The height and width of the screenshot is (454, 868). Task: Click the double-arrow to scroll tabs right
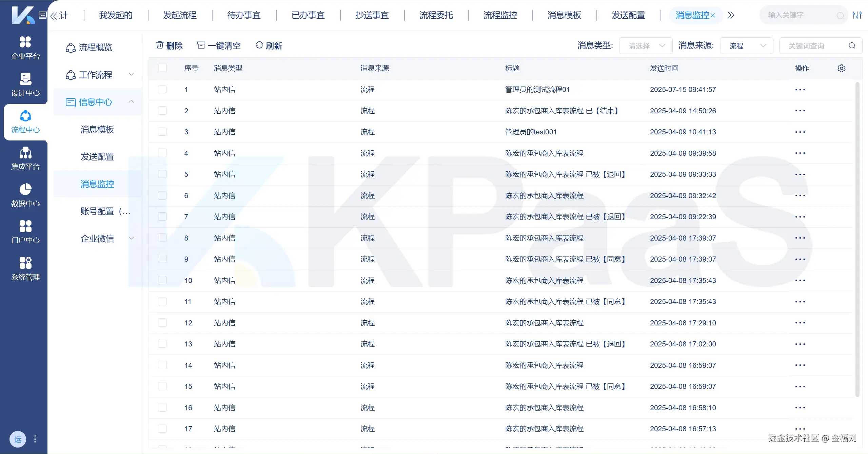point(731,15)
